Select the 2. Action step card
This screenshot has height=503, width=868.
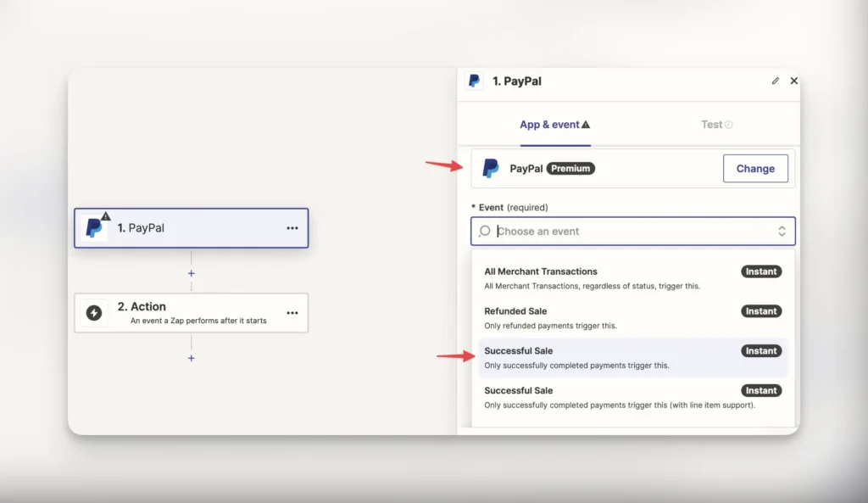coord(191,313)
